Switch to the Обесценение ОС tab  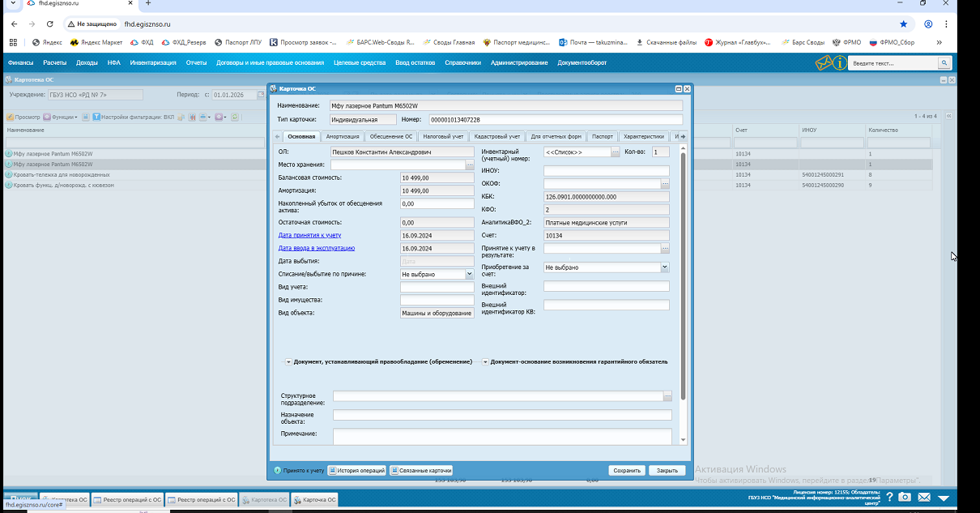tap(392, 136)
